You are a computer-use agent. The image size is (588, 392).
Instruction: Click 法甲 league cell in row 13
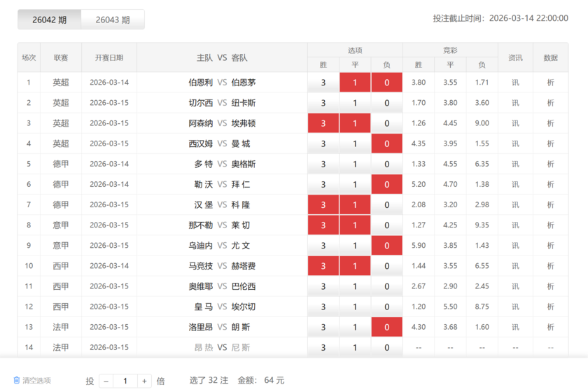click(61, 327)
